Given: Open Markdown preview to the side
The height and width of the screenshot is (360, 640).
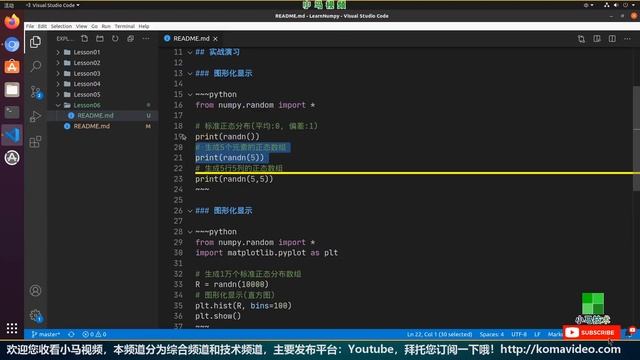Looking at the screenshot, I should coord(597,39).
